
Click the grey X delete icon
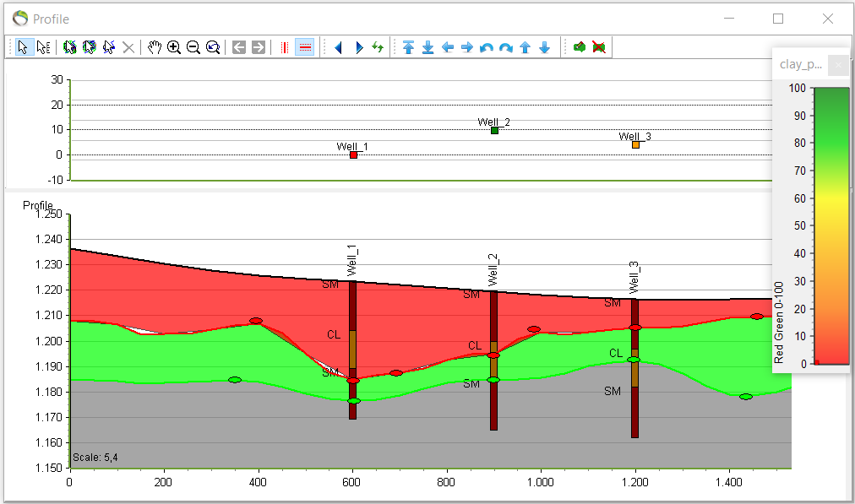(128, 48)
